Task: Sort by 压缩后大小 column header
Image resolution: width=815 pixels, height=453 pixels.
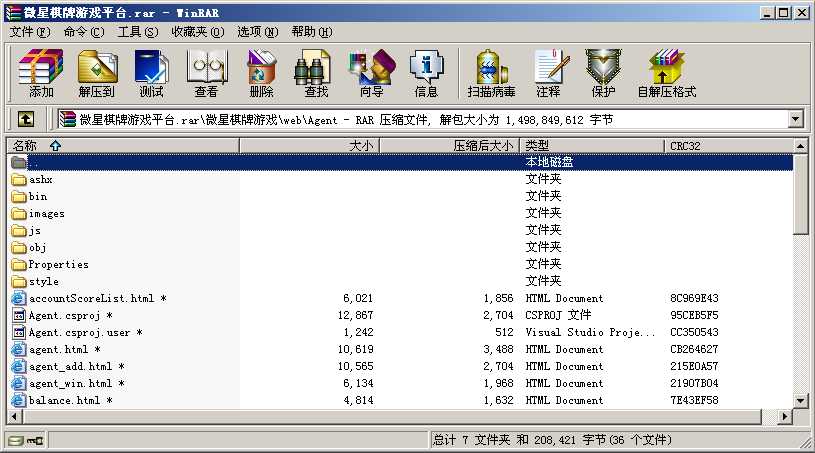Action: pyautogui.click(x=450, y=146)
